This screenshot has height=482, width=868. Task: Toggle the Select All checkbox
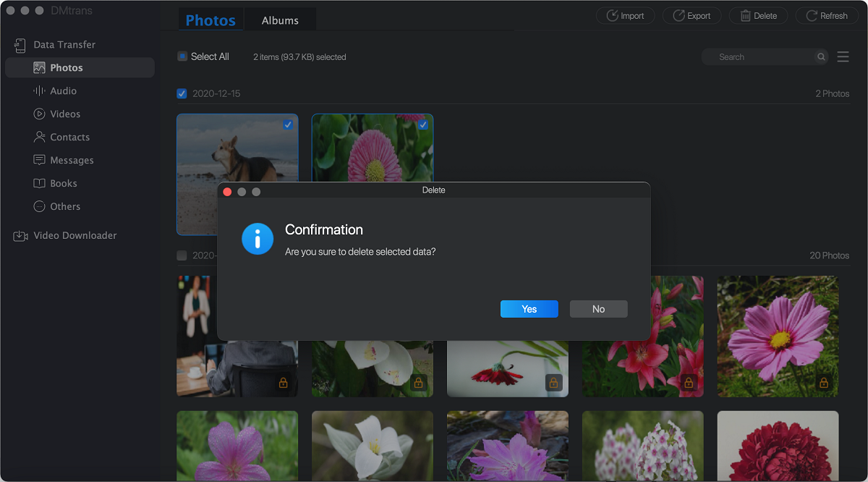click(182, 56)
